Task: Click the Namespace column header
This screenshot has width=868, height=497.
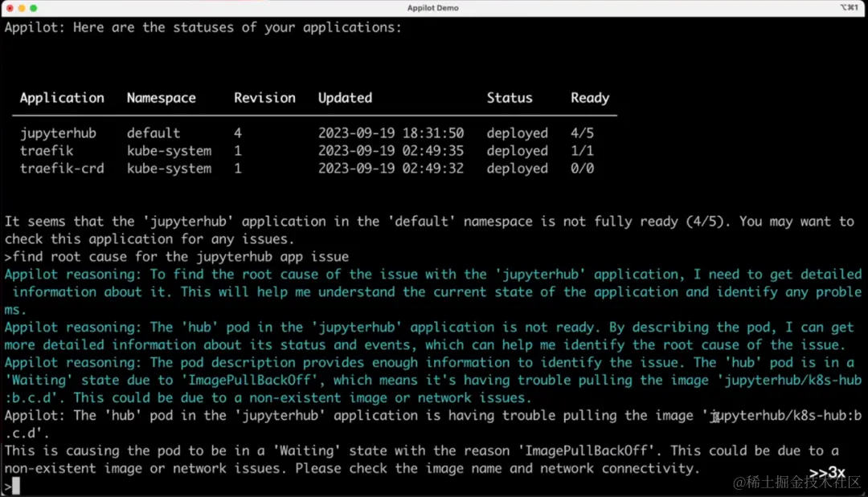Action: (161, 98)
